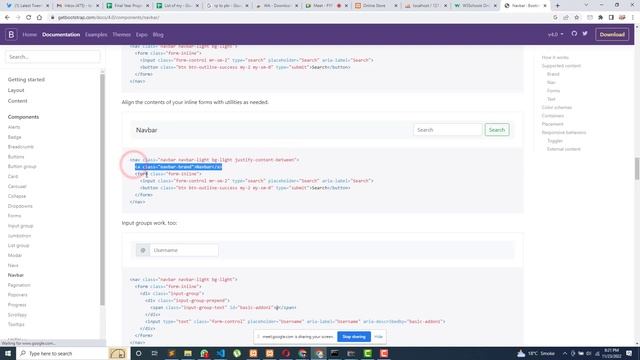Screen dimensions: 640x360
Task: Open the Bootstrap Twitter icon link
Action: tap(585, 34)
